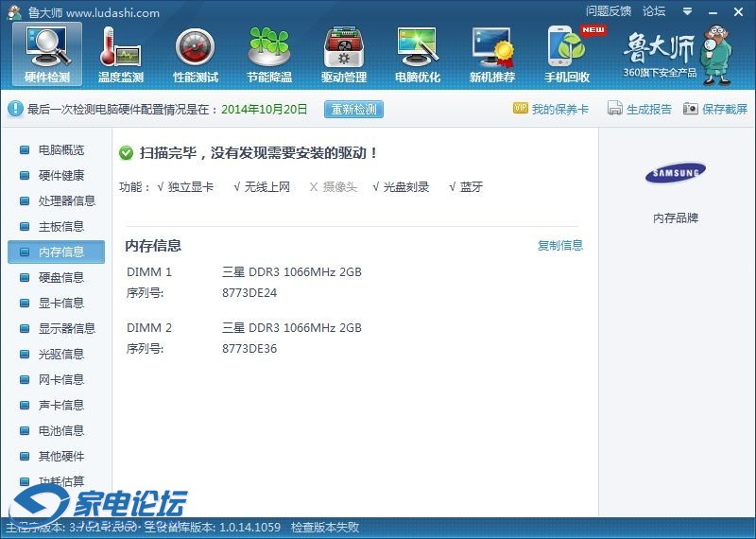Click the Samsung memory brand logo
Image resolution: width=756 pixels, height=539 pixels.
pos(676,173)
